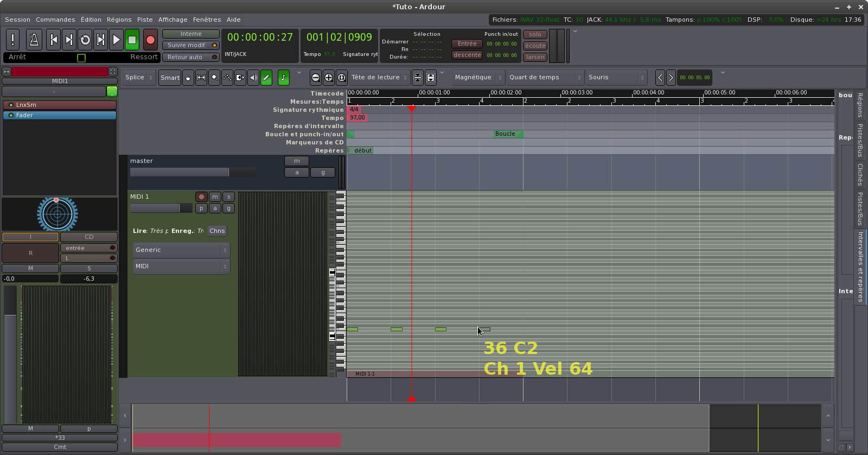This screenshot has height=455, width=868.
Task: Select the Audition (speaker) tool
Action: tap(253, 78)
